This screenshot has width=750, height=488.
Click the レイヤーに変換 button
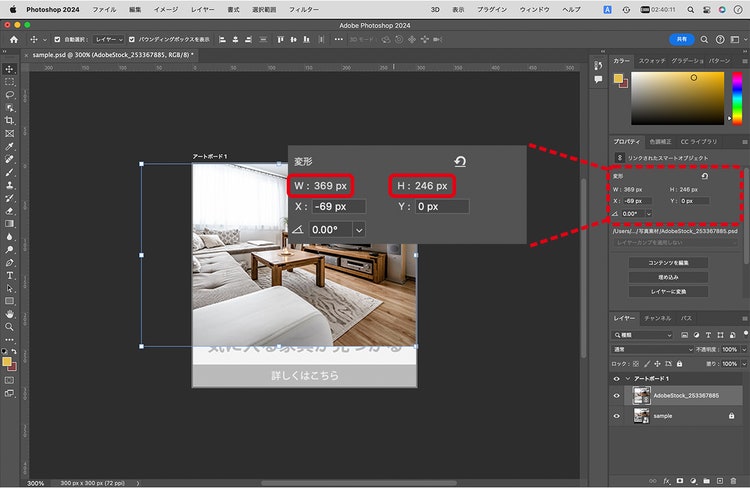pos(668,291)
